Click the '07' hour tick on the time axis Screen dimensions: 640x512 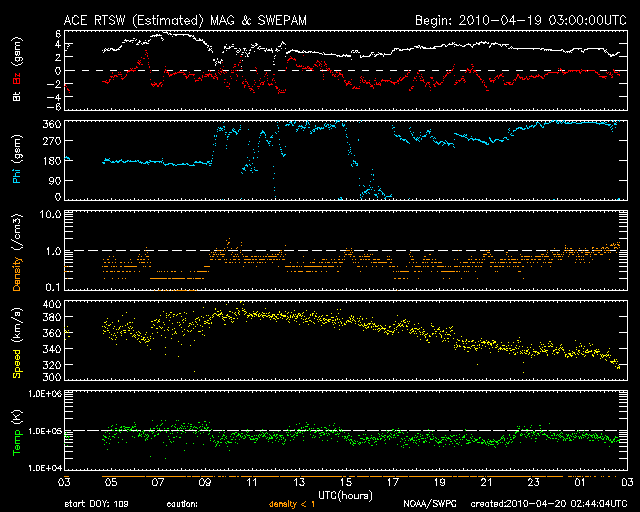pos(158,482)
